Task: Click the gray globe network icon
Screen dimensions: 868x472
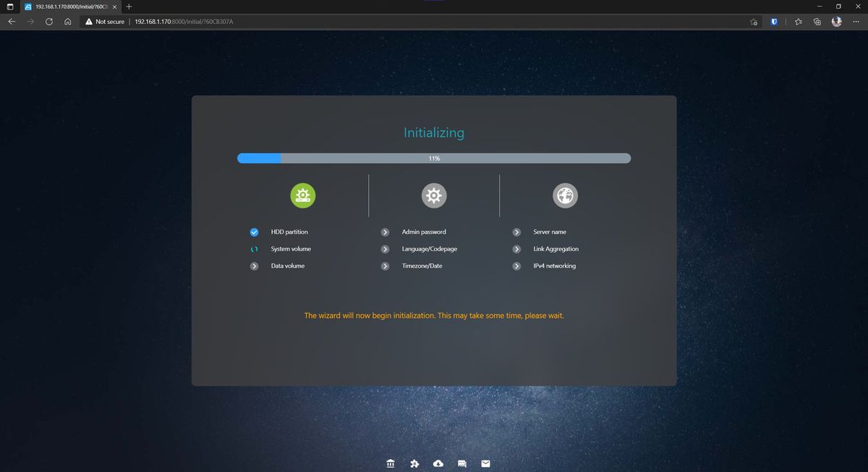Action: [565, 195]
